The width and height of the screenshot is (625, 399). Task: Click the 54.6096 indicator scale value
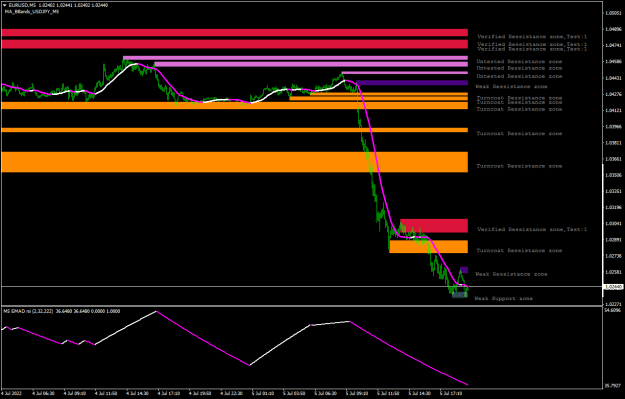coord(613,310)
